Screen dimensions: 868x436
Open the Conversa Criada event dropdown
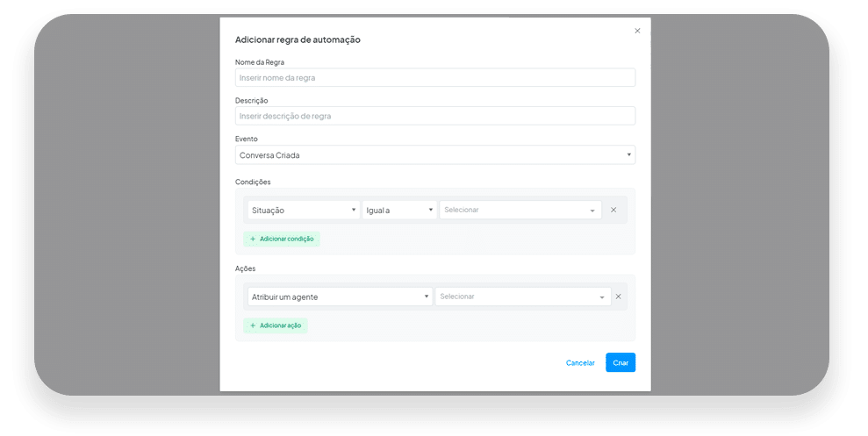coord(435,155)
